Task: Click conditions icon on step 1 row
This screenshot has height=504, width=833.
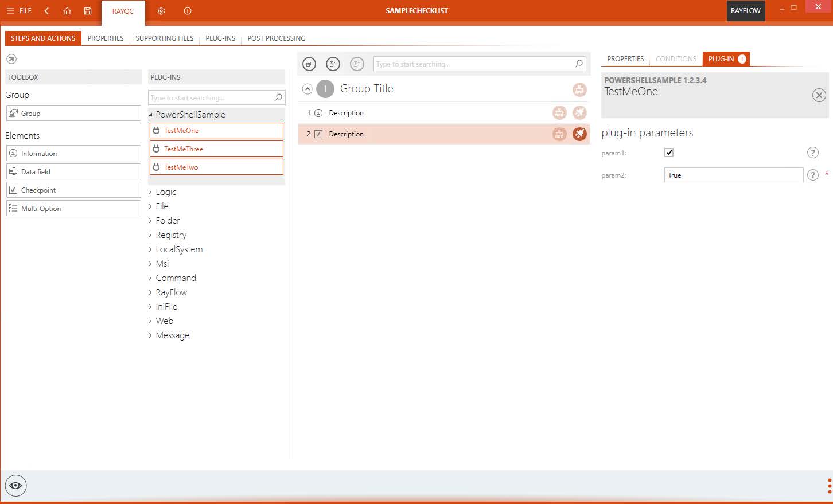Action: pos(559,112)
